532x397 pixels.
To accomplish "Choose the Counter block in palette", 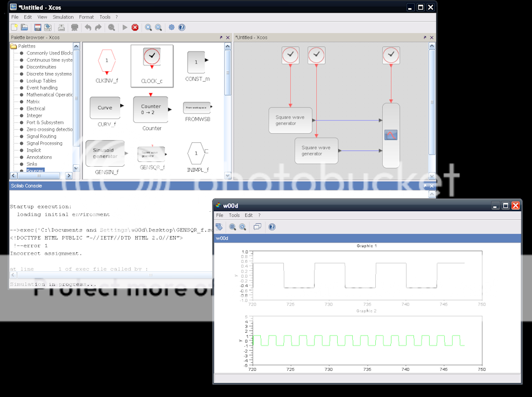I will pyautogui.click(x=152, y=112).
